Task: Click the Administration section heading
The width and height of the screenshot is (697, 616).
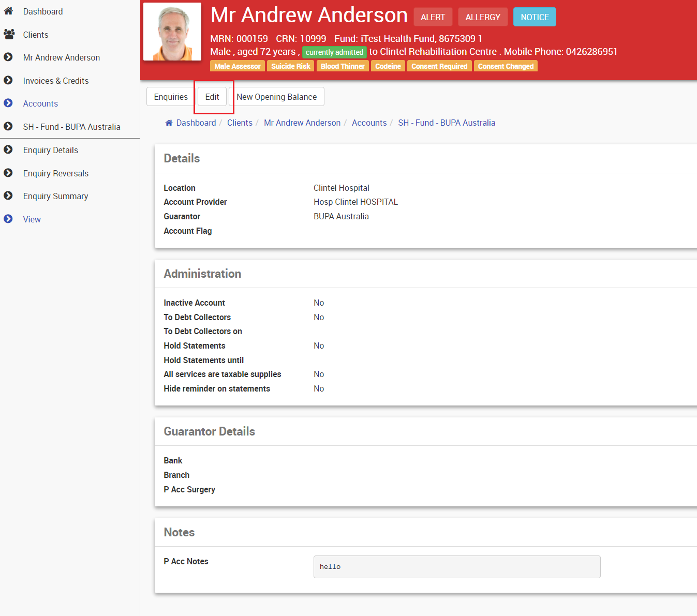Action: pos(202,274)
